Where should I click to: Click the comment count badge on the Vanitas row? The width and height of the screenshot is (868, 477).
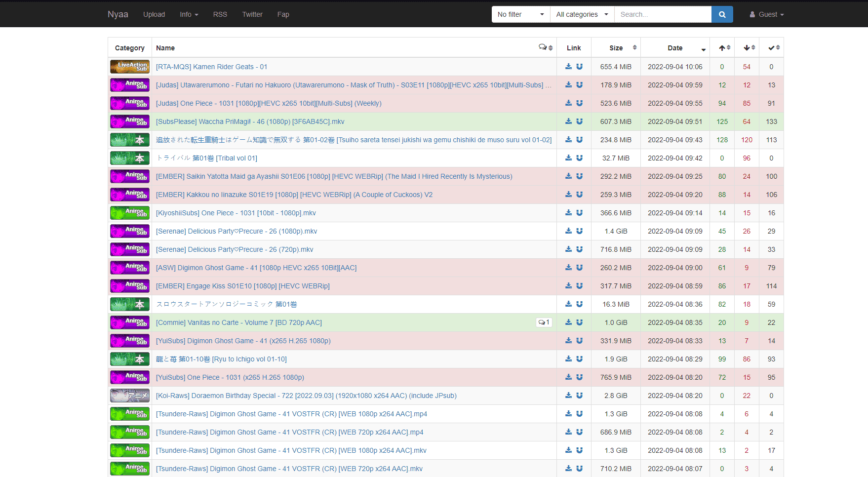coord(544,322)
